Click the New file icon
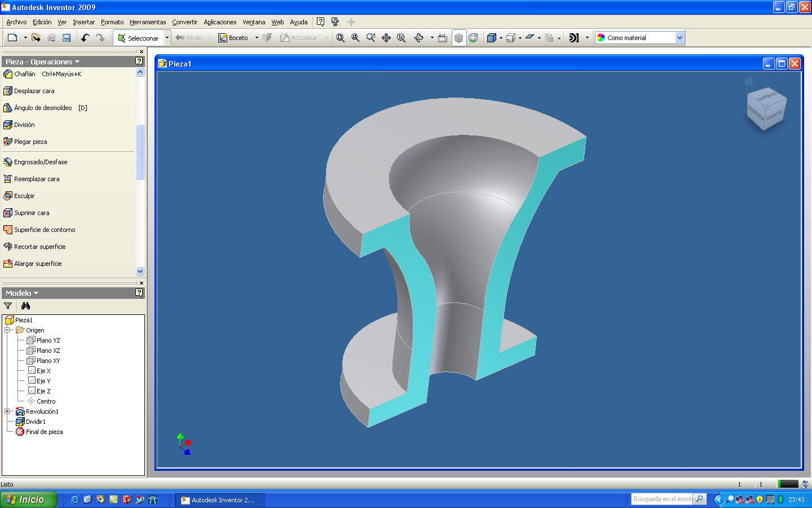This screenshot has height=508, width=812. point(12,38)
